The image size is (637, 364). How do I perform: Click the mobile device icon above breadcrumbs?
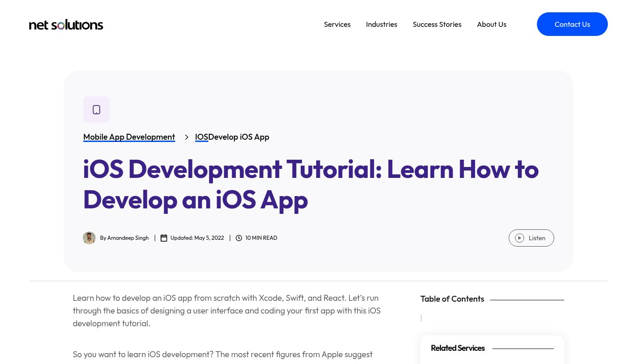tap(96, 110)
